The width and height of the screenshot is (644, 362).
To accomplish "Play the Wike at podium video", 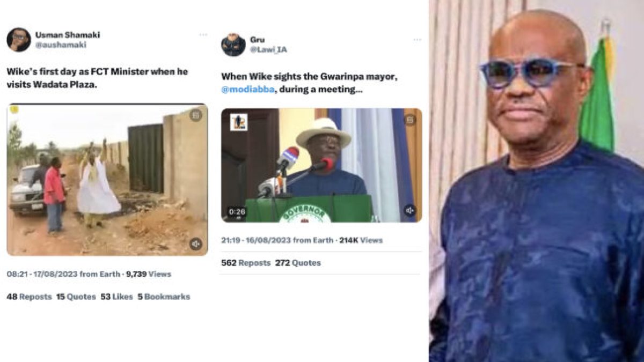I will click(321, 165).
